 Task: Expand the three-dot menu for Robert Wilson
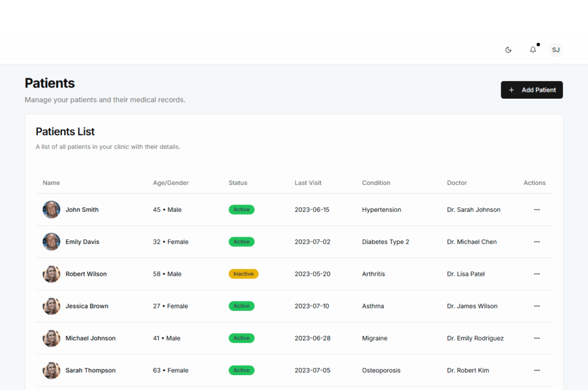537,274
